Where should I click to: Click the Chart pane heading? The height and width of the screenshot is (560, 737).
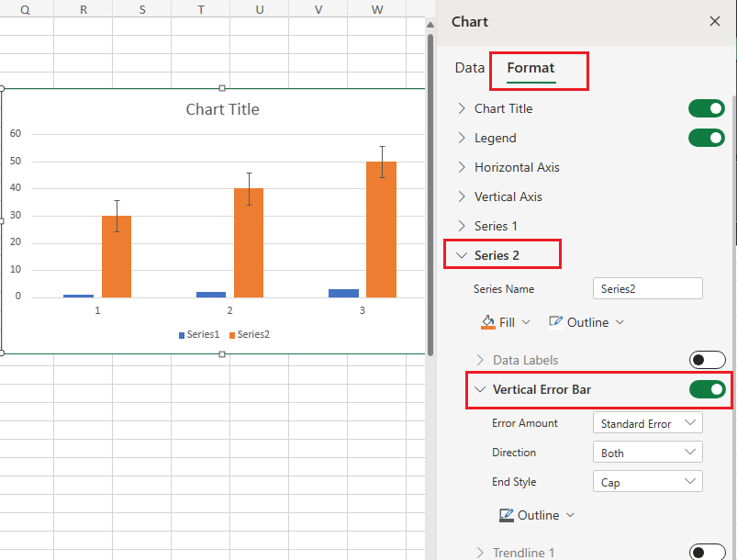(x=470, y=22)
